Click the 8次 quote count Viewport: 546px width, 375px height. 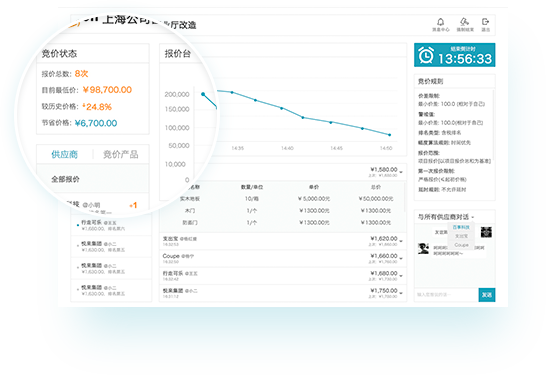coord(81,73)
